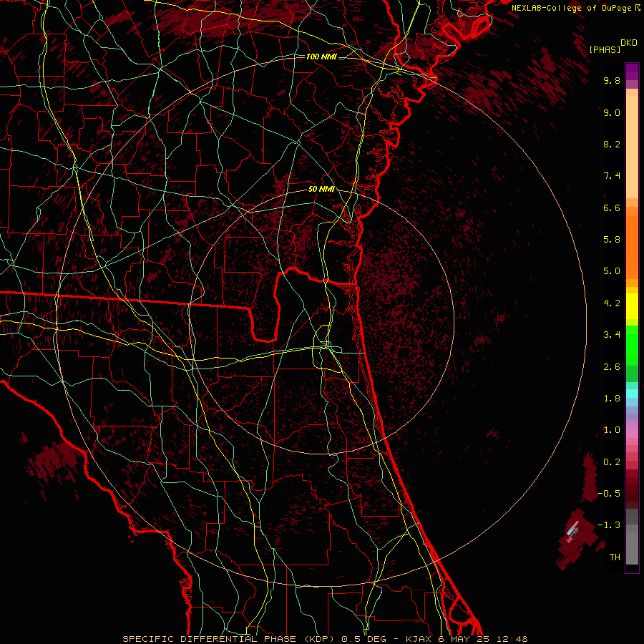Click the 9.0 color scale value
Image resolution: width=644 pixels, height=644 pixels.
coord(612,112)
